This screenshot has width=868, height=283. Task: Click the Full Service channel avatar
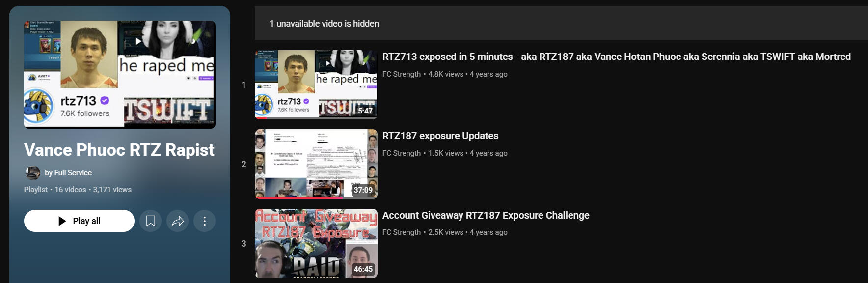(33, 173)
